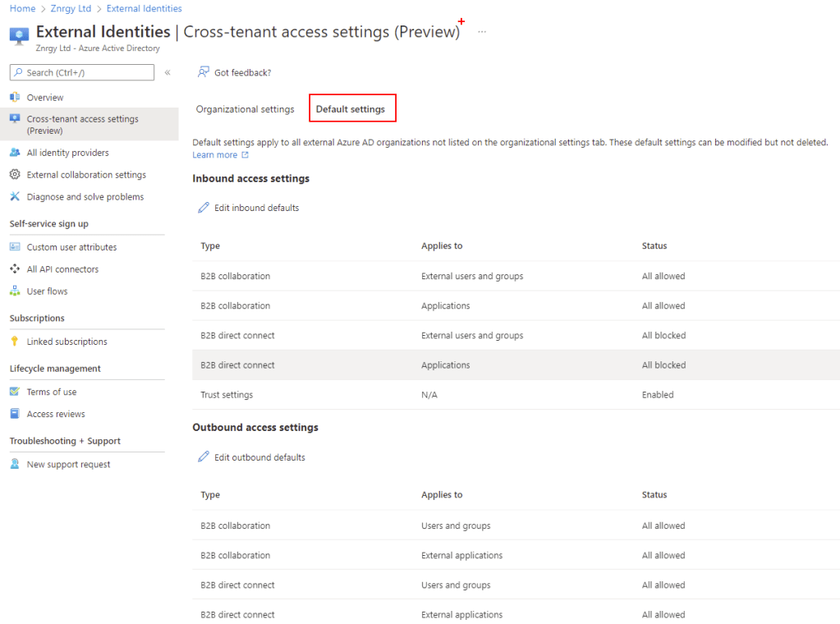Switch to the Organizational settings tab
Screen dimensions: 840x624
tap(245, 109)
